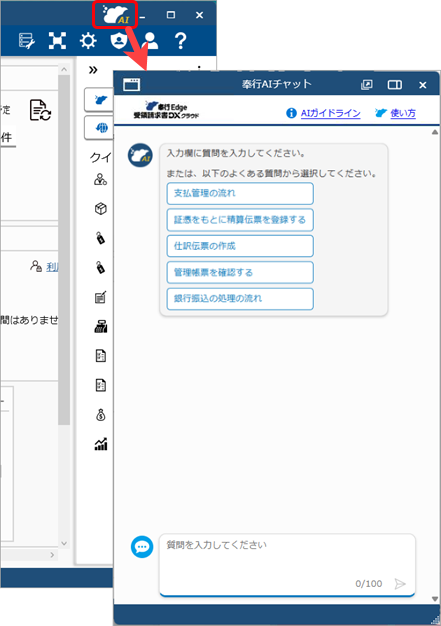Click the list edit icon in main toolbar

(x=27, y=41)
